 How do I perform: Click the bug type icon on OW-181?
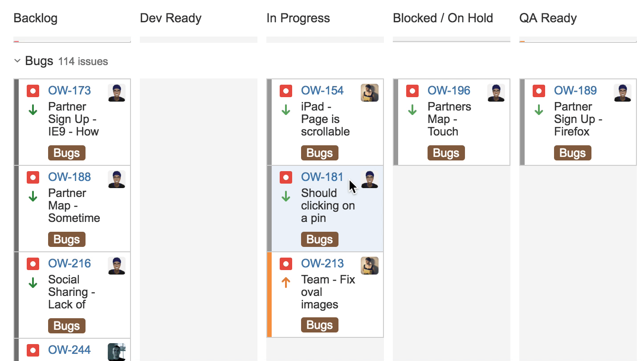(x=286, y=177)
